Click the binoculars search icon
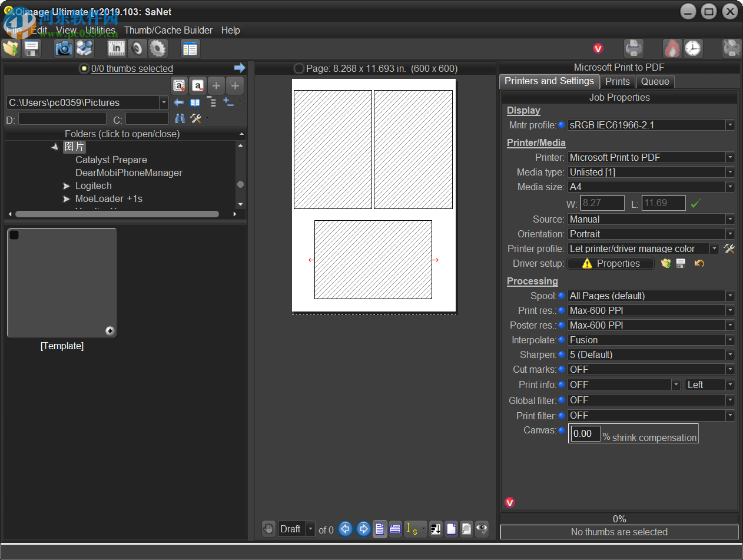The height and width of the screenshot is (560, 743). [180, 118]
